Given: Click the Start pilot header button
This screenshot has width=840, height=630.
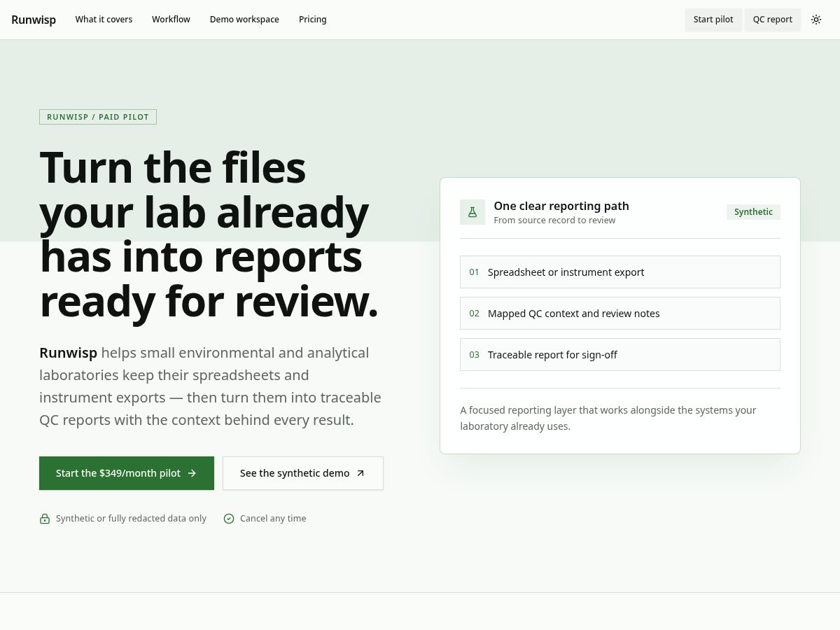Looking at the screenshot, I should (713, 20).
